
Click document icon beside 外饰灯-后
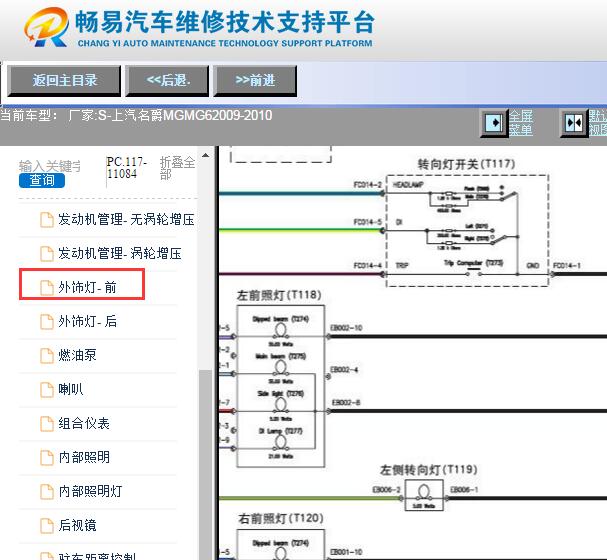47,322
